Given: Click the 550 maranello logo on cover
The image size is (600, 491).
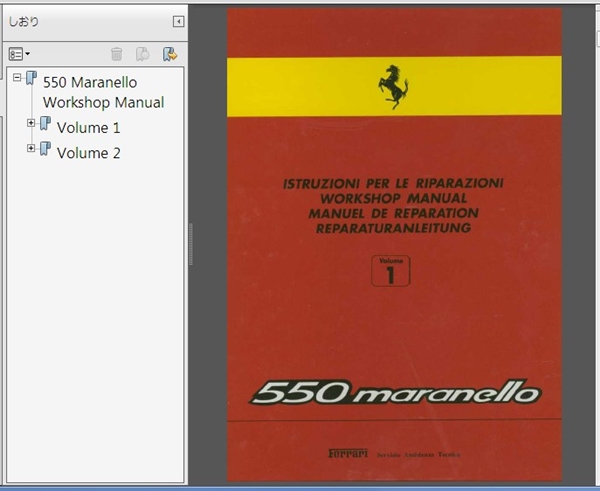Looking at the screenshot, I should [395, 392].
